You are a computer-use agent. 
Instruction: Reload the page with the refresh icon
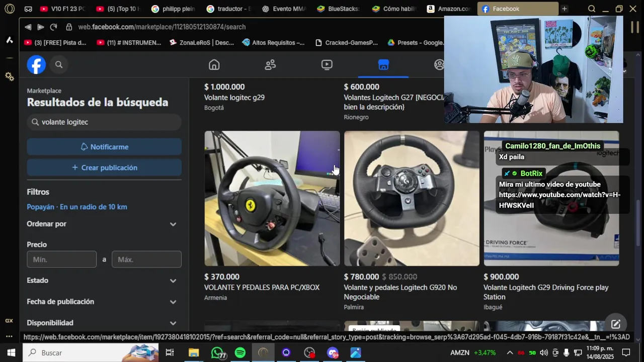tap(53, 27)
